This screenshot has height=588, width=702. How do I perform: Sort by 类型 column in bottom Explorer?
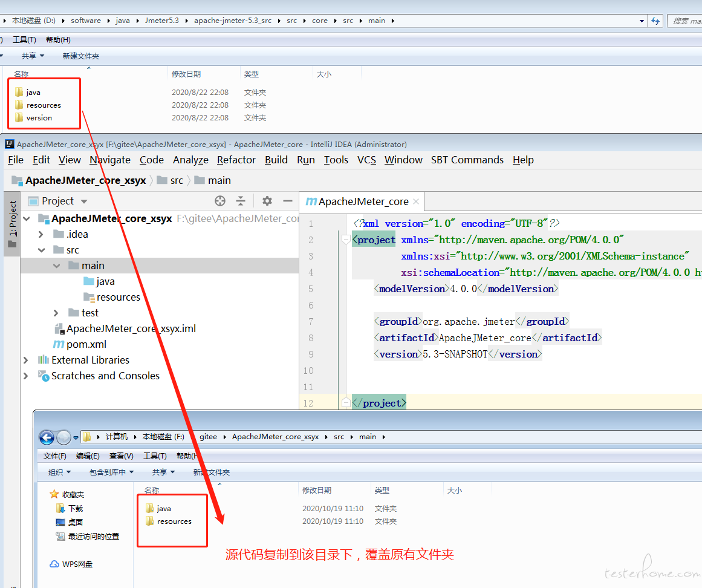(x=382, y=491)
